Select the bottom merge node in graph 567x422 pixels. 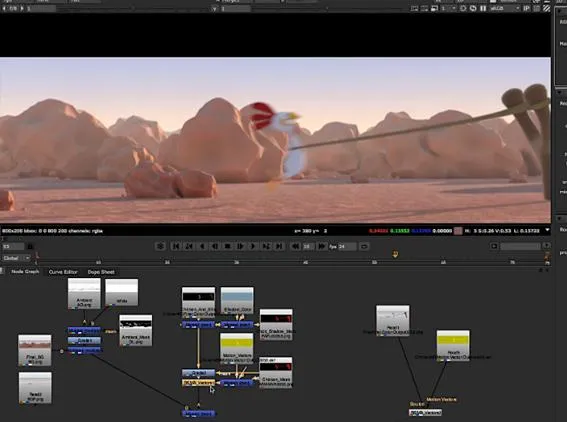(x=199, y=413)
